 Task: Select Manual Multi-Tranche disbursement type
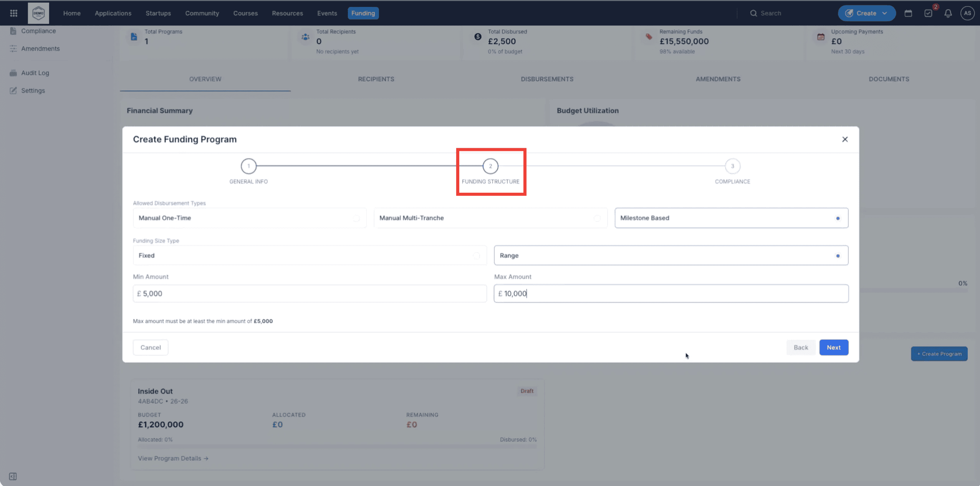pos(490,218)
